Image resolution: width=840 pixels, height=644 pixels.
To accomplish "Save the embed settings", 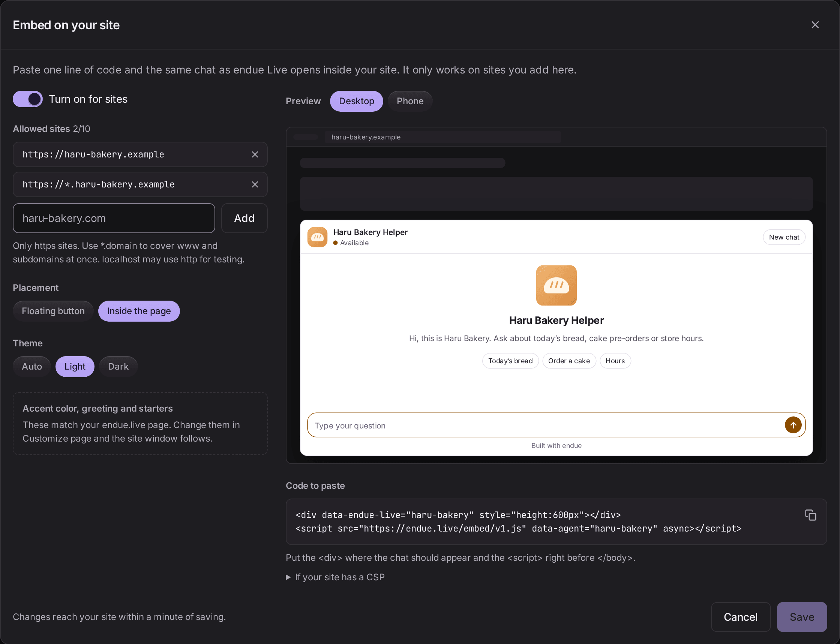I will click(x=802, y=617).
